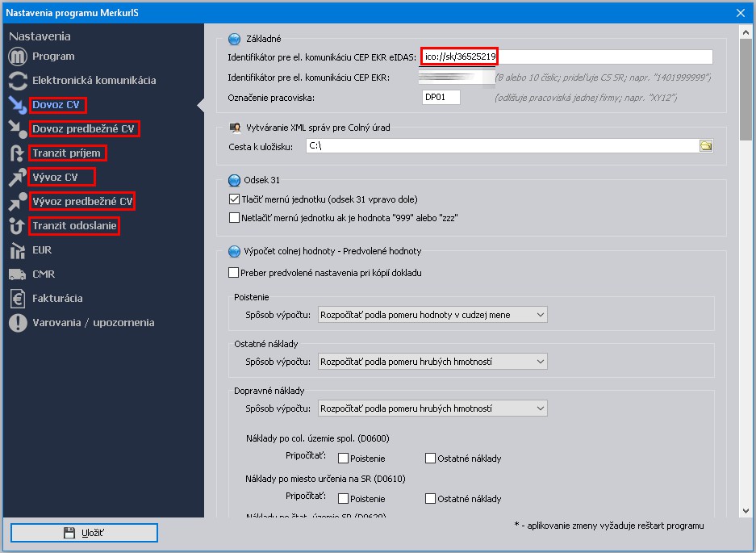Go to Fakturácia settings
This screenshot has height=553, width=756.
click(x=57, y=298)
